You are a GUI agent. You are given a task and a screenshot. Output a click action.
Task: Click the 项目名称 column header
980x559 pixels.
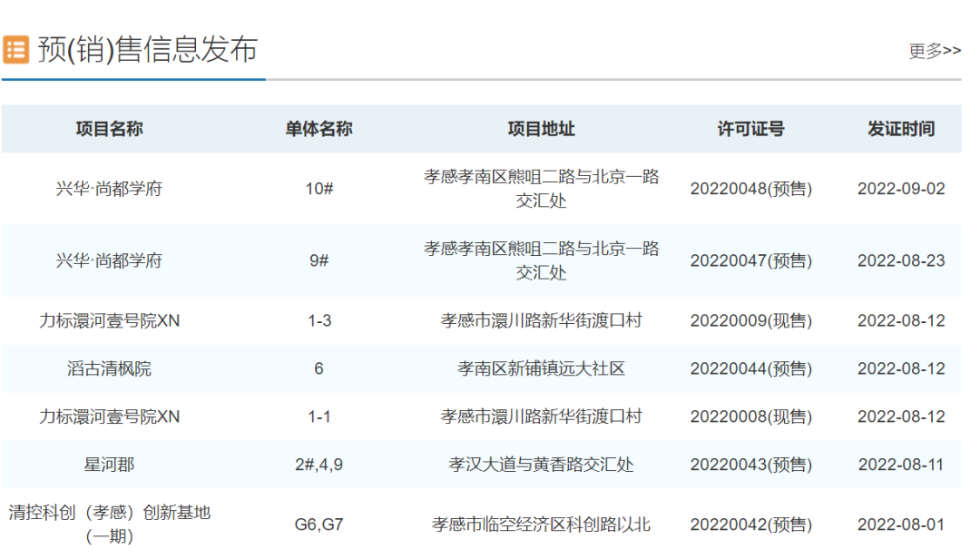109,129
